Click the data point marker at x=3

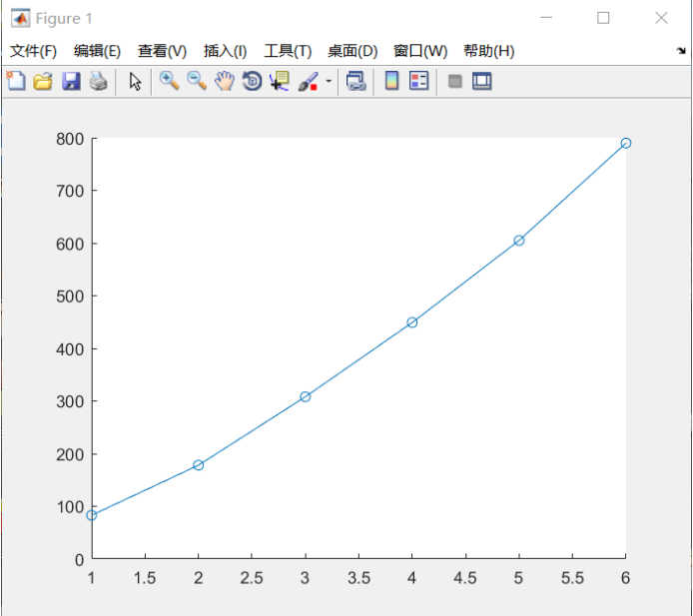tap(306, 396)
